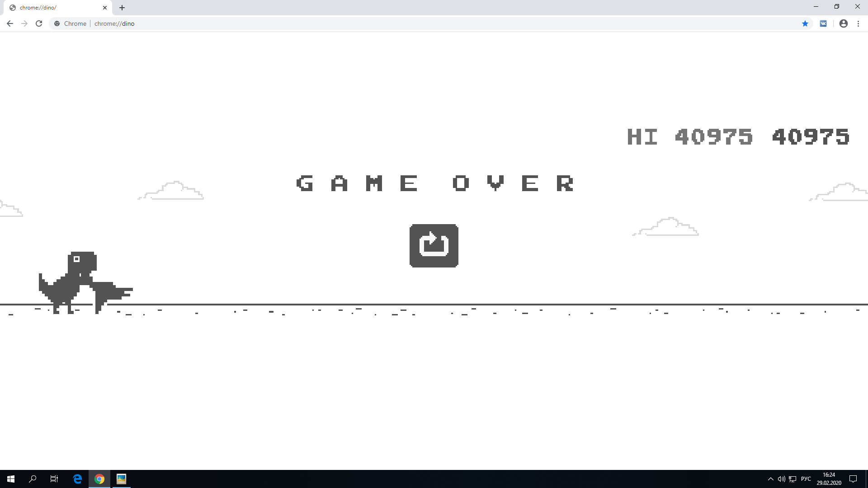
Task: Click the forward navigation arrow button
Action: pyautogui.click(x=24, y=23)
